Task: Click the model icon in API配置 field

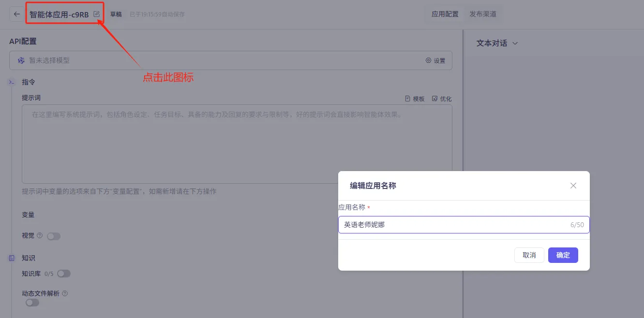Action: (21, 60)
